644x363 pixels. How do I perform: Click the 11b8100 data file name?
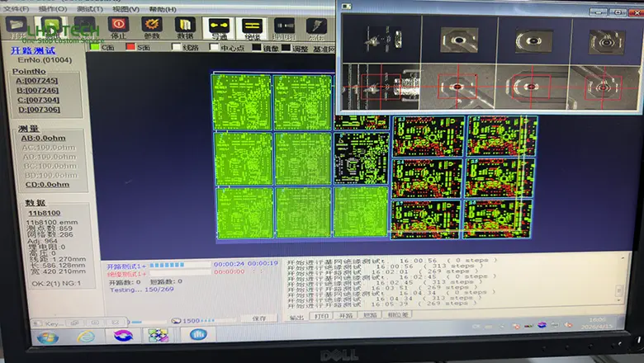[x=45, y=213]
